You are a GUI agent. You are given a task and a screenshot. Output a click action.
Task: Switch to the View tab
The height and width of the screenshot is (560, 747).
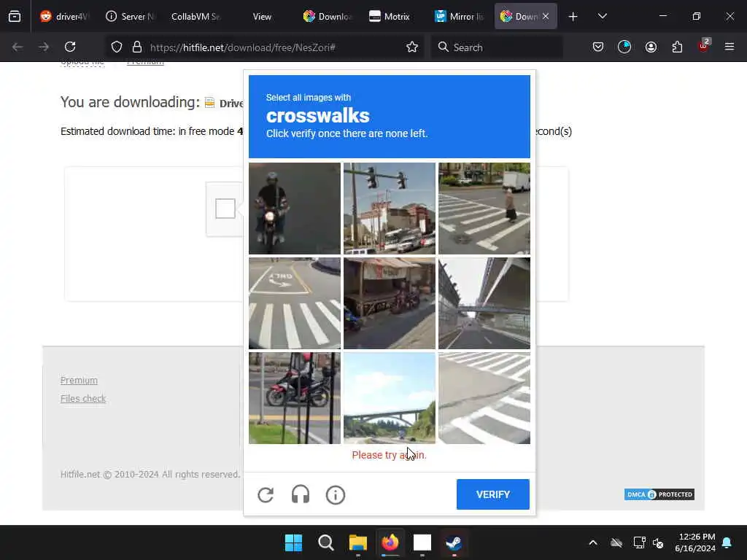pos(262,16)
